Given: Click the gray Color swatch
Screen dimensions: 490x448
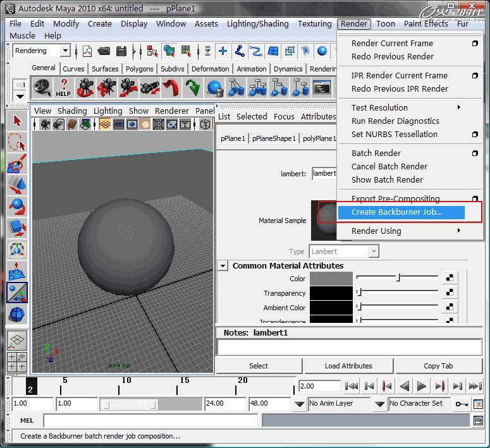Looking at the screenshot, I should 331,279.
